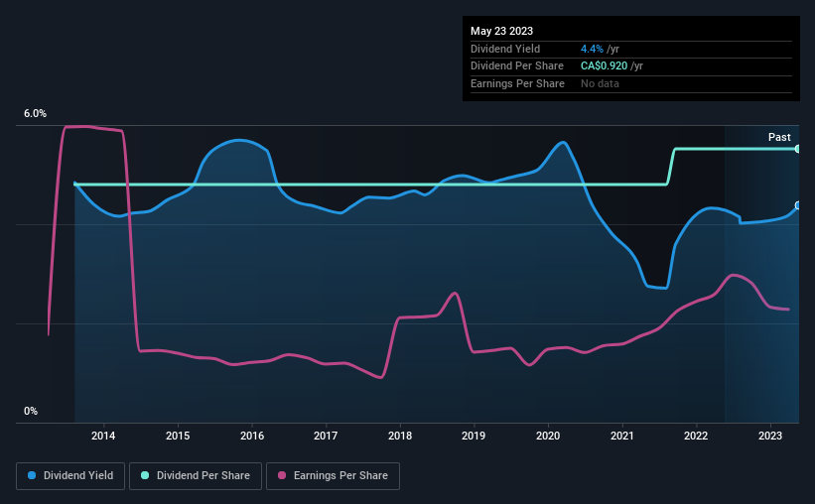This screenshot has height=504, width=815.
Task: Click the teal Dividend Per Share legend dot
Action: point(145,475)
